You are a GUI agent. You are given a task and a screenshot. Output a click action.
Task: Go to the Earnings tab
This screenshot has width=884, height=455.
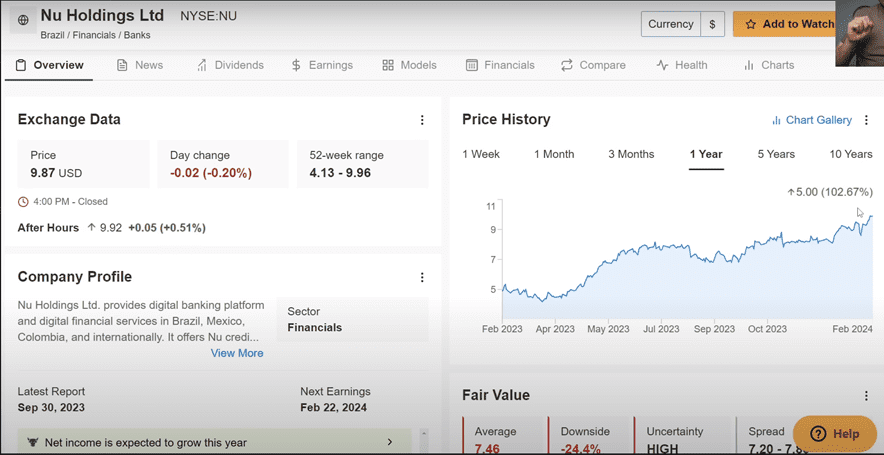(x=322, y=65)
